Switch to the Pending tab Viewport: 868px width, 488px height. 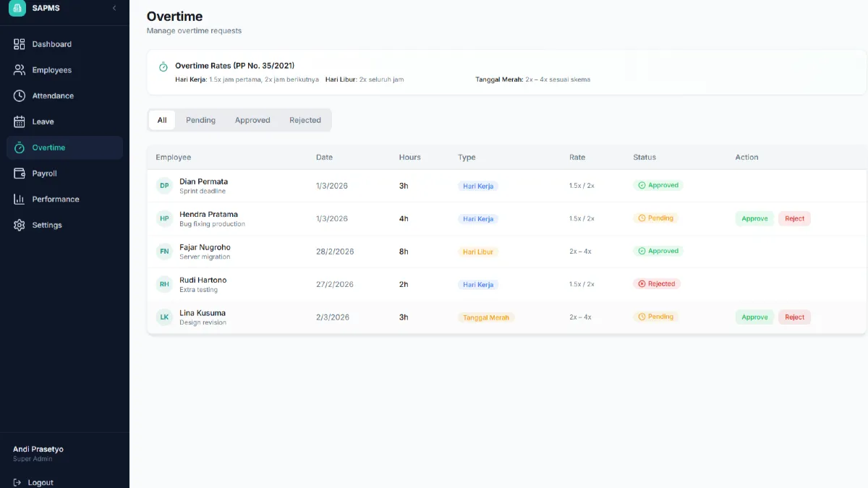(200, 120)
